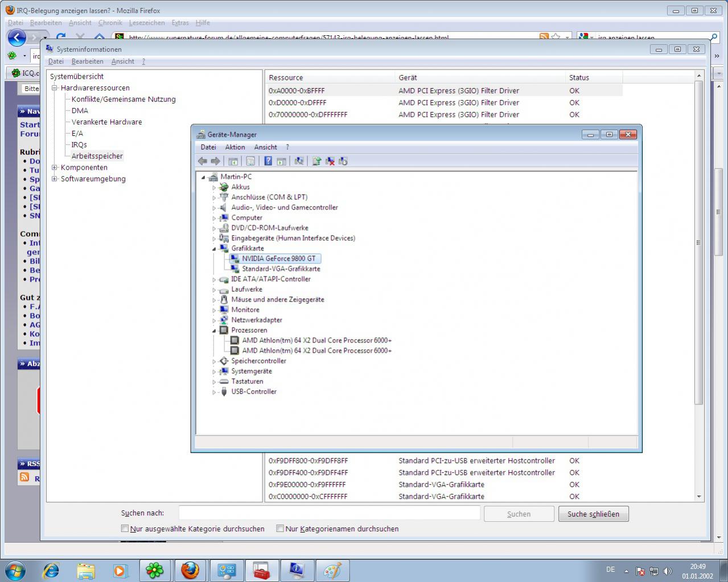Click the Akkus battery icon in device tree

224,187
